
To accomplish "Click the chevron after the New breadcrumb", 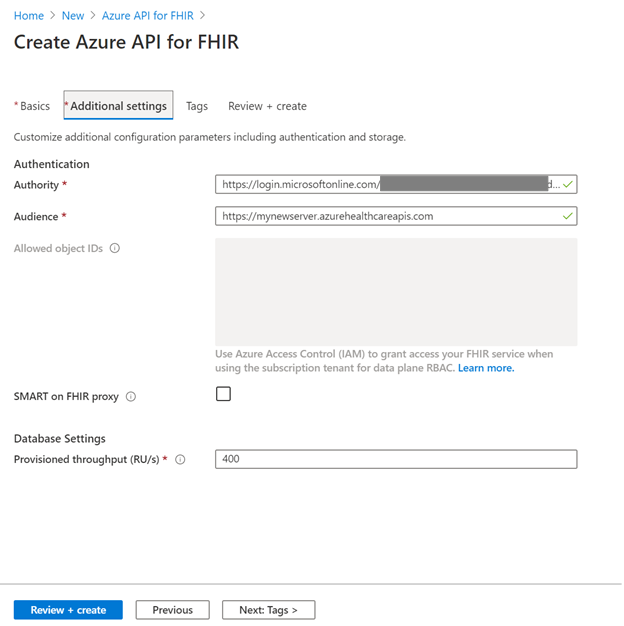I will (x=93, y=15).
